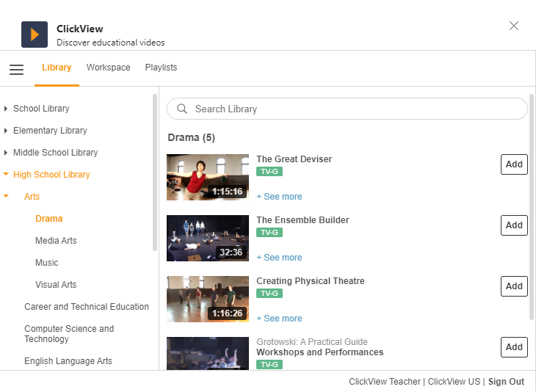Add The Ensemble Builder video
536x392 pixels.
click(x=514, y=225)
